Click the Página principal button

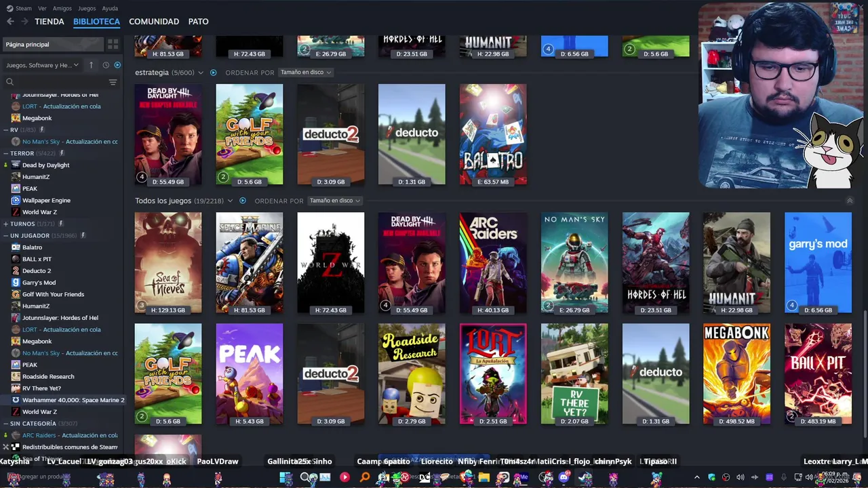click(53, 44)
